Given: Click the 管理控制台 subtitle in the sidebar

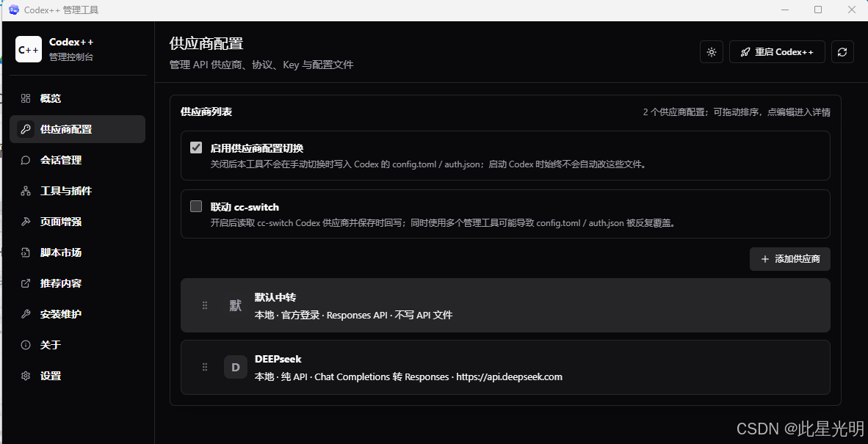Looking at the screenshot, I should (71, 57).
